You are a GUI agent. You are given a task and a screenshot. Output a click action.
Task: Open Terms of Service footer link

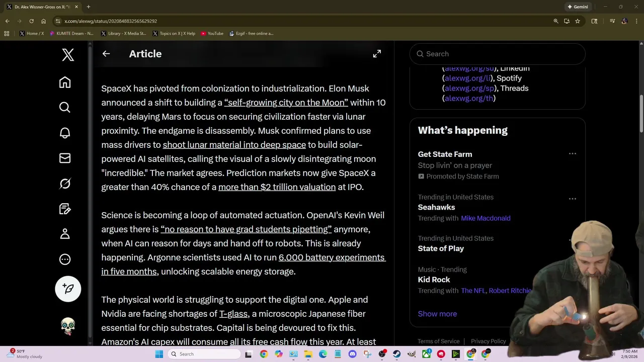438,341
